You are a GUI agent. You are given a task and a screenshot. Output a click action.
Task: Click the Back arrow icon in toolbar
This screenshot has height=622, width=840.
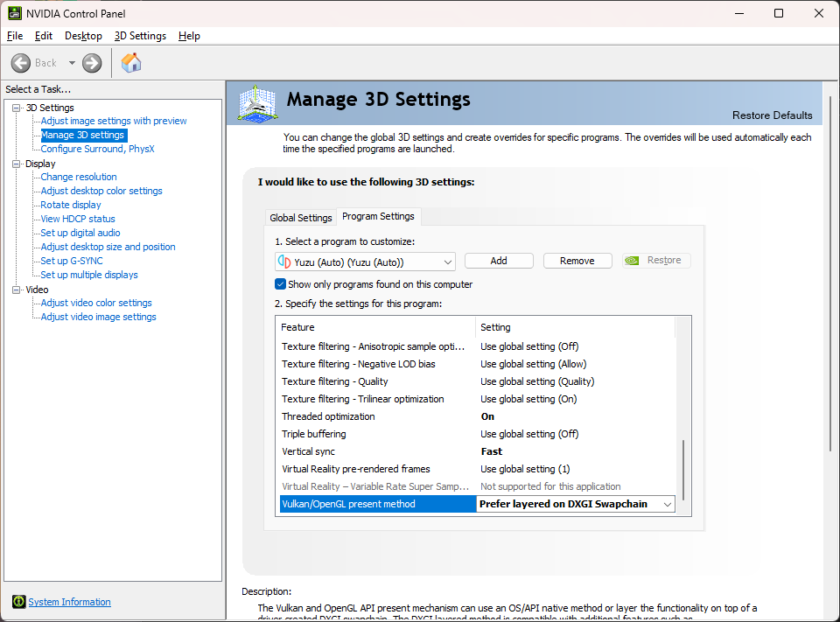pyautogui.click(x=21, y=63)
